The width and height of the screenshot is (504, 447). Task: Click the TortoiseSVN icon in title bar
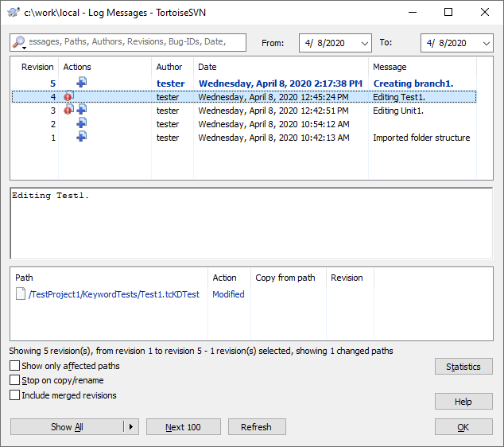12,13
